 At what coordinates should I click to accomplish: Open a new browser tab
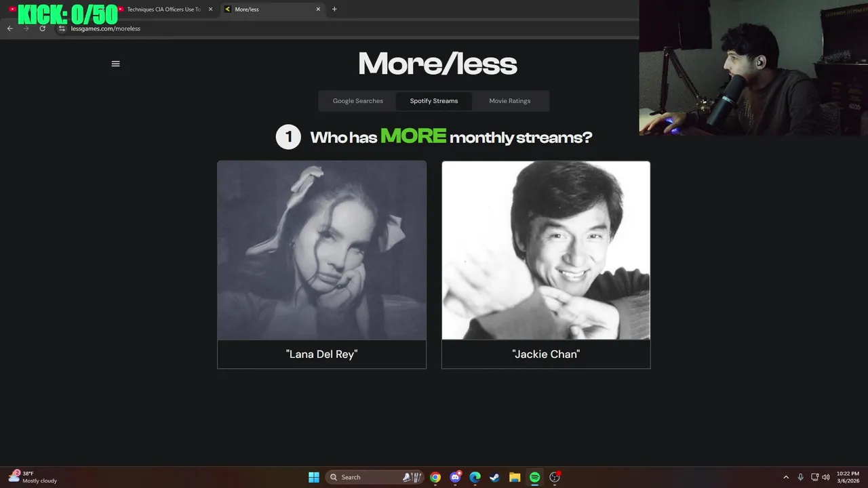(x=334, y=9)
